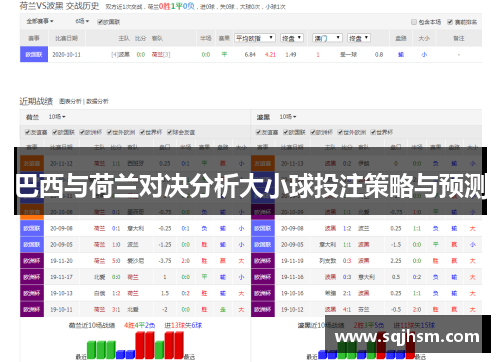Click score 3:1 in 荷兰 19-10-11 row

coord(116,310)
